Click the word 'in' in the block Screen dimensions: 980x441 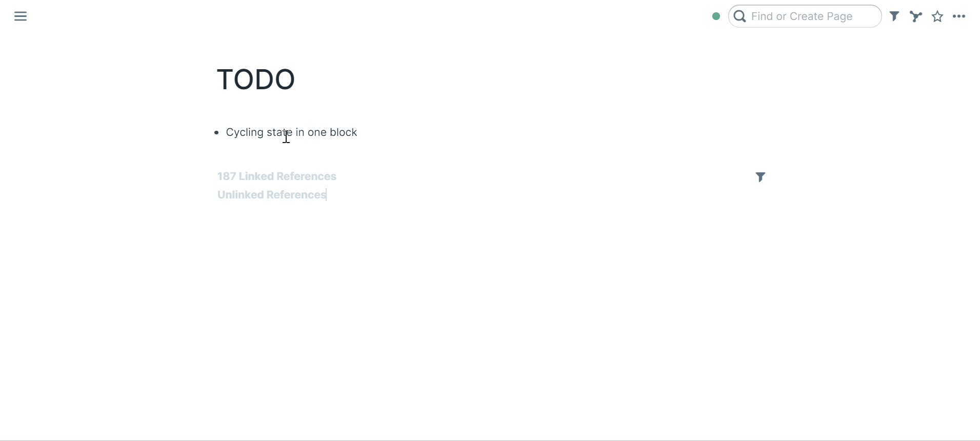pos(300,132)
